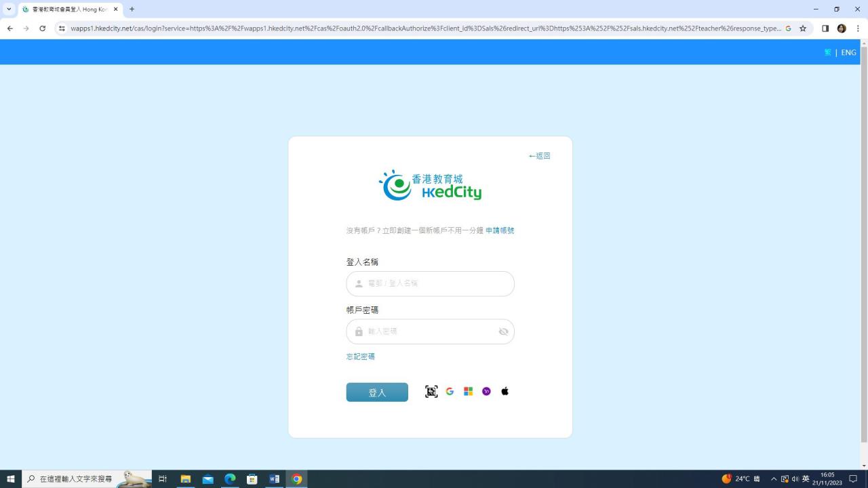Open the Chrome profile avatar
This screenshot has width=868, height=488.
(842, 28)
